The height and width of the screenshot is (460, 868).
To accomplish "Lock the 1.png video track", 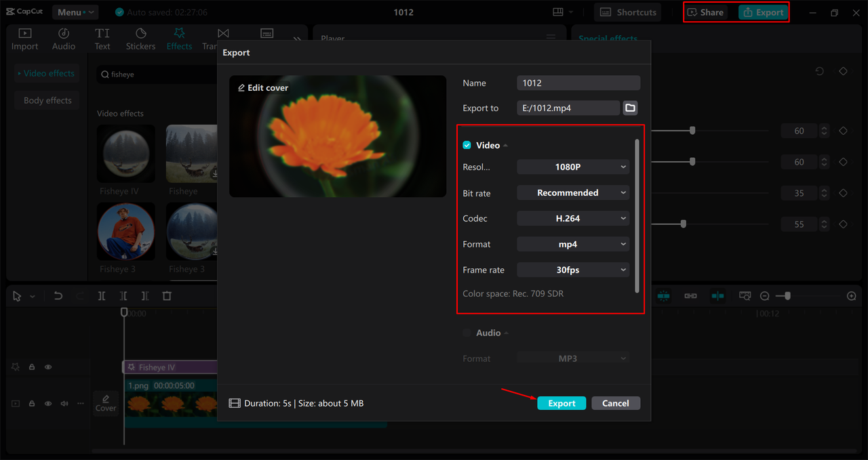I will click(32, 404).
